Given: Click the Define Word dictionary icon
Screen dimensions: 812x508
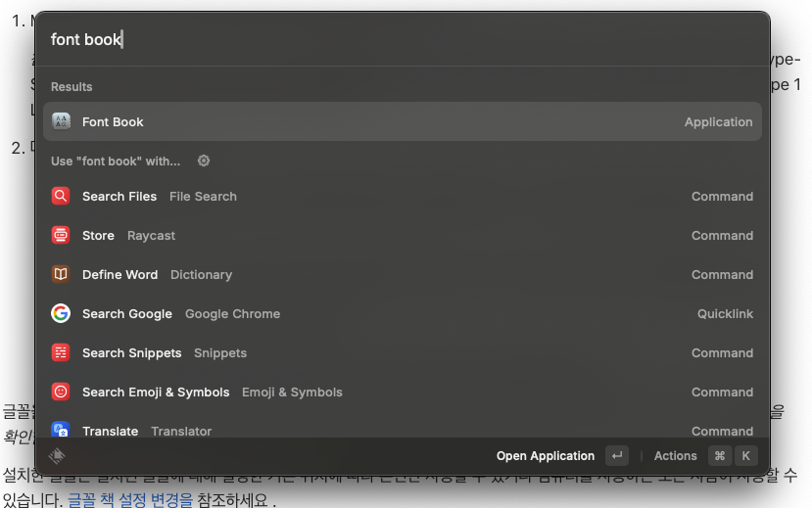Looking at the screenshot, I should pos(61,274).
